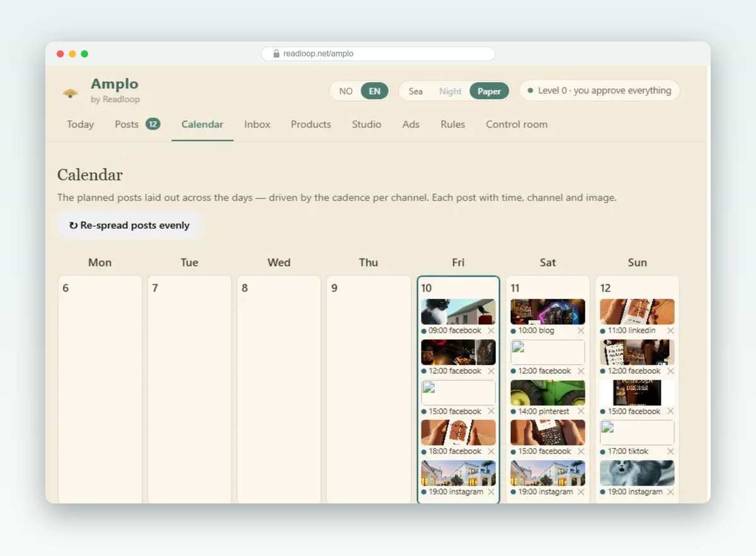Select the empty Monday 6 day cell
This screenshot has height=556, width=756.
point(100,390)
